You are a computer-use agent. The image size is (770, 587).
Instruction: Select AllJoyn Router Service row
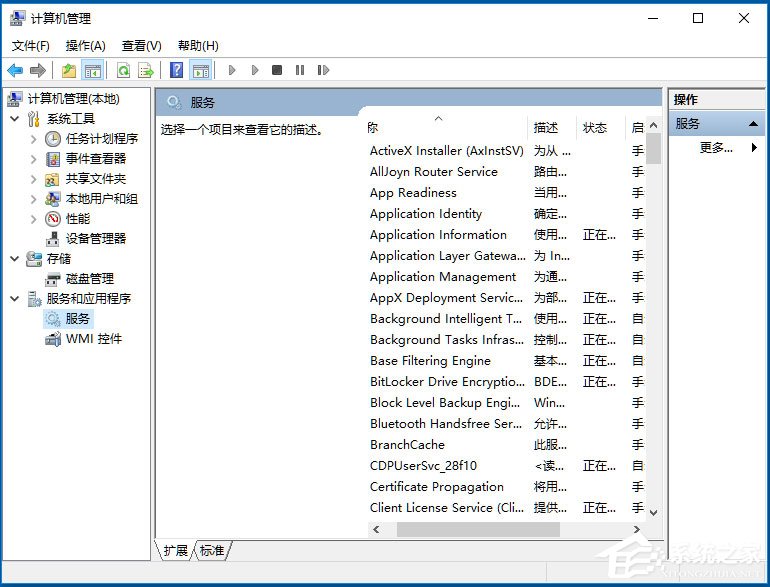(434, 172)
